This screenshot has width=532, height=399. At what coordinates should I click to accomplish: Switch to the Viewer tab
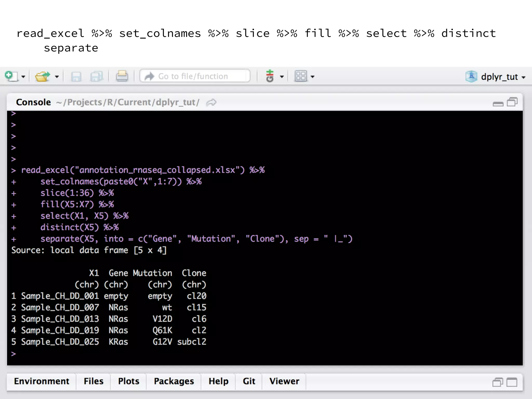tap(284, 381)
